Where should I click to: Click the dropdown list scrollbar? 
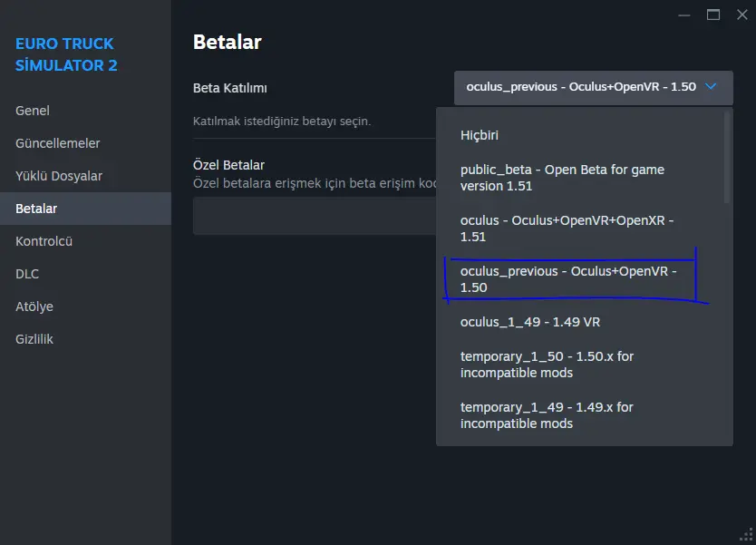click(x=727, y=157)
